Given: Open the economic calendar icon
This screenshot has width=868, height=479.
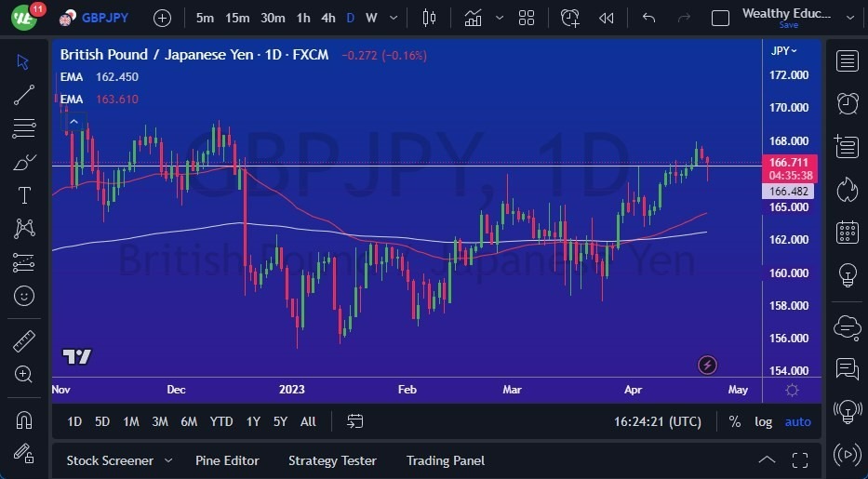Looking at the screenshot, I should point(848,232).
